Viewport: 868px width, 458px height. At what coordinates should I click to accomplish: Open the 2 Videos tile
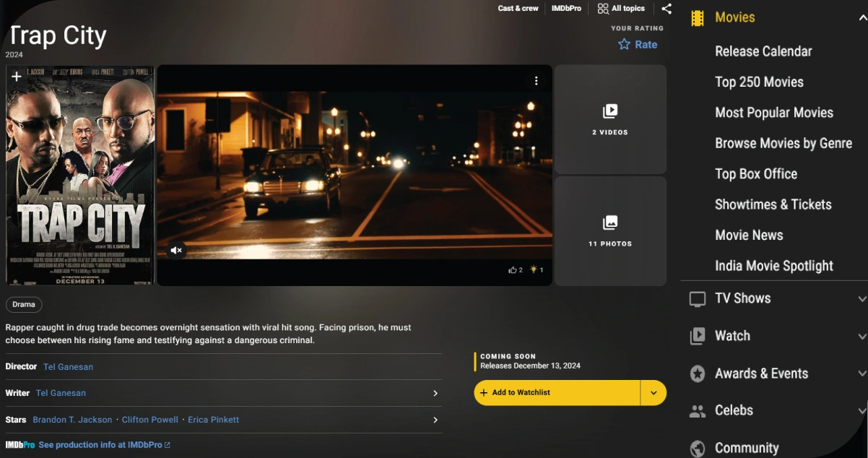click(x=610, y=119)
